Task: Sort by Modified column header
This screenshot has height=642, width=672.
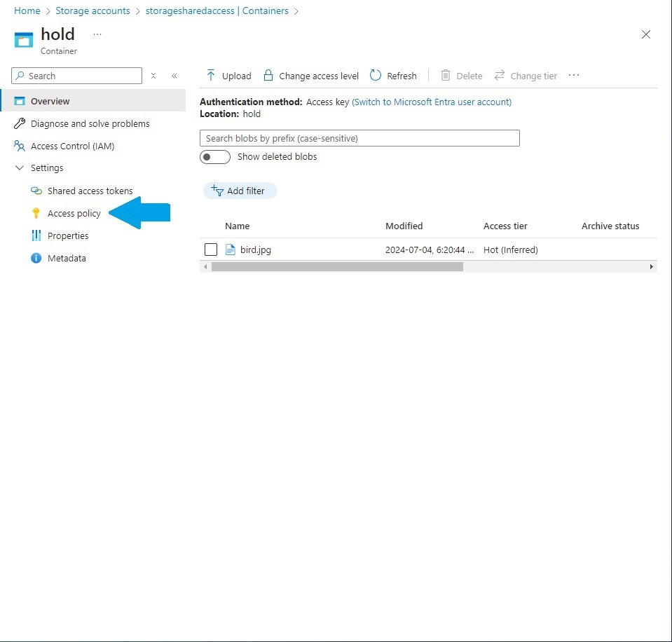Action: pos(404,226)
